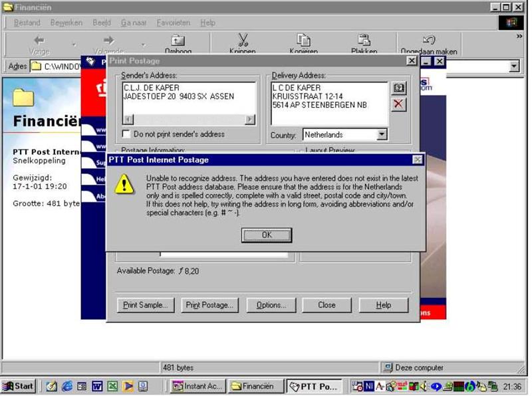Screen dimensions: 532x396
Task: Clear delivery address with the red X icon
Action: pyautogui.click(x=398, y=104)
